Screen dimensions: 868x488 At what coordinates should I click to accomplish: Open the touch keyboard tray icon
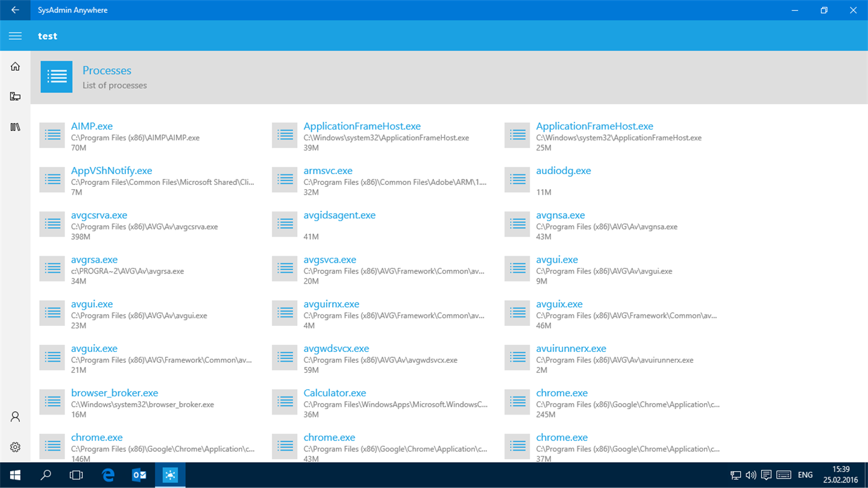click(784, 475)
